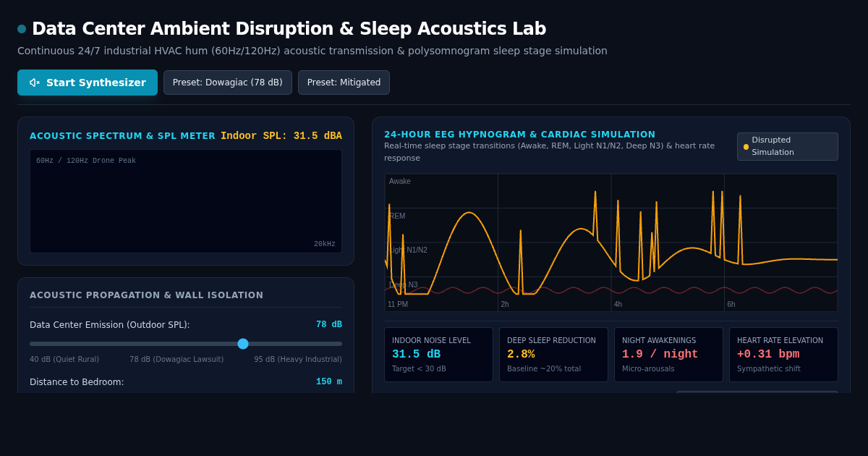Click the '20kHz' spectrum label
Screen dimensions: 868x456
pos(325,244)
